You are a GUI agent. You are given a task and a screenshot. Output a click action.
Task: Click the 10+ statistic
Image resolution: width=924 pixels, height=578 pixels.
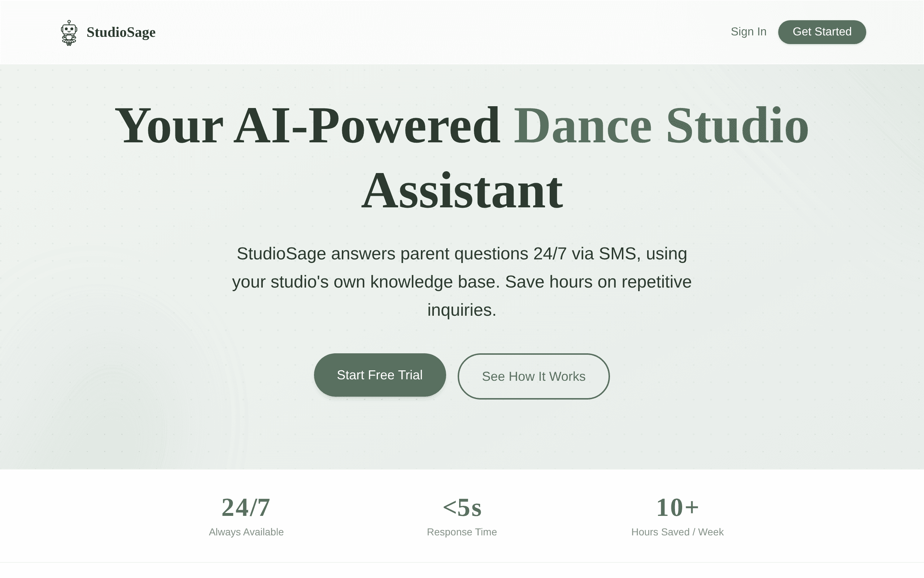[677, 508]
